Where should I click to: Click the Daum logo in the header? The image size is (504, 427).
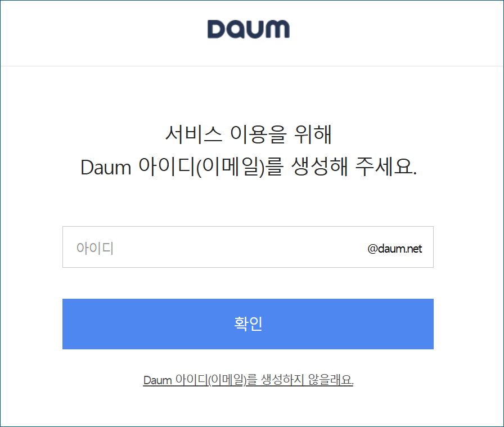point(248,29)
